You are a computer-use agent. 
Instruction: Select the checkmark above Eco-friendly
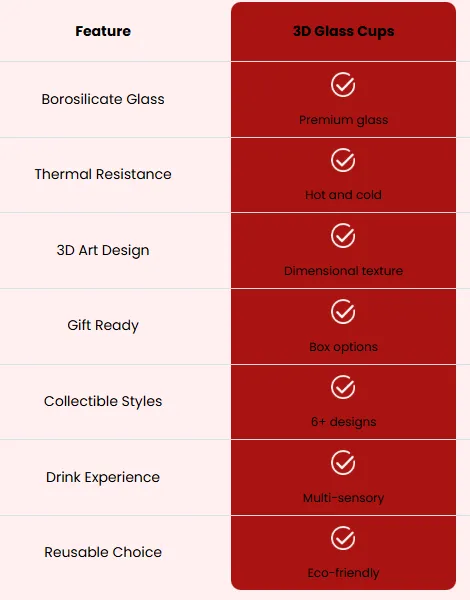click(x=343, y=538)
